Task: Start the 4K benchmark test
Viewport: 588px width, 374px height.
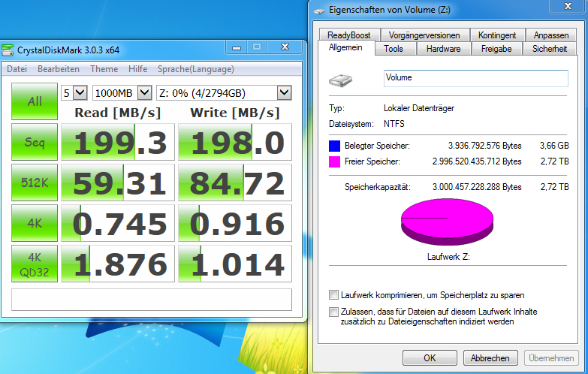Action: pyautogui.click(x=35, y=223)
